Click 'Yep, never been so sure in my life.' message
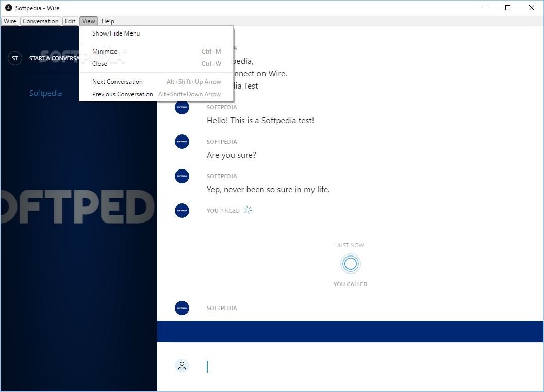544x392 pixels. click(x=268, y=189)
